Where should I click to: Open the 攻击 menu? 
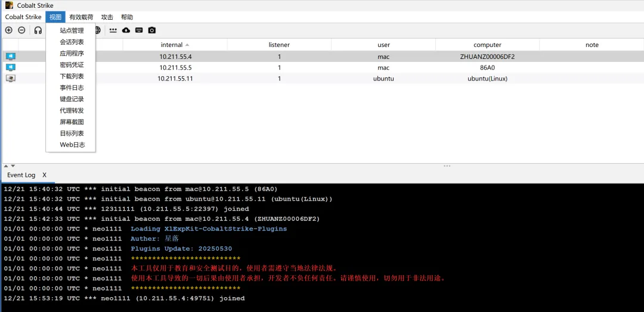click(107, 17)
